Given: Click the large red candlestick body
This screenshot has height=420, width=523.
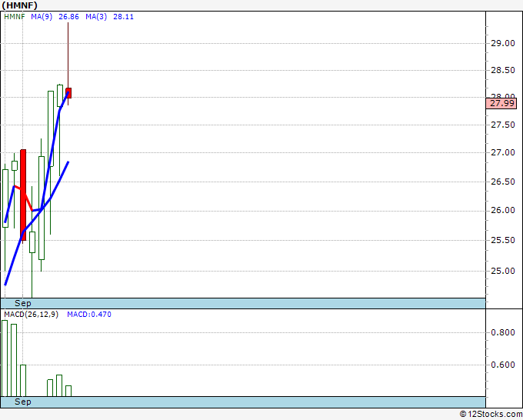Looking at the screenshot, I should pyautogui.click(x=23, y=195).
